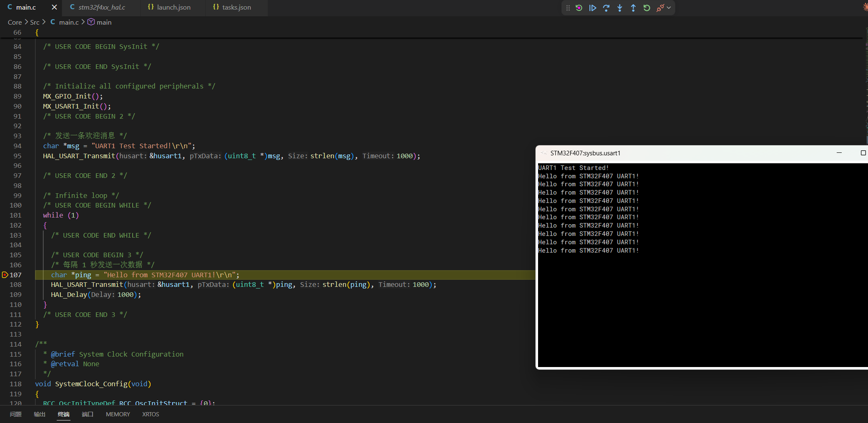The image size is (868, 423).
Task: Click the editor's right-edge overview ruler
Action: pyautogui.click(x=866, y=217)
